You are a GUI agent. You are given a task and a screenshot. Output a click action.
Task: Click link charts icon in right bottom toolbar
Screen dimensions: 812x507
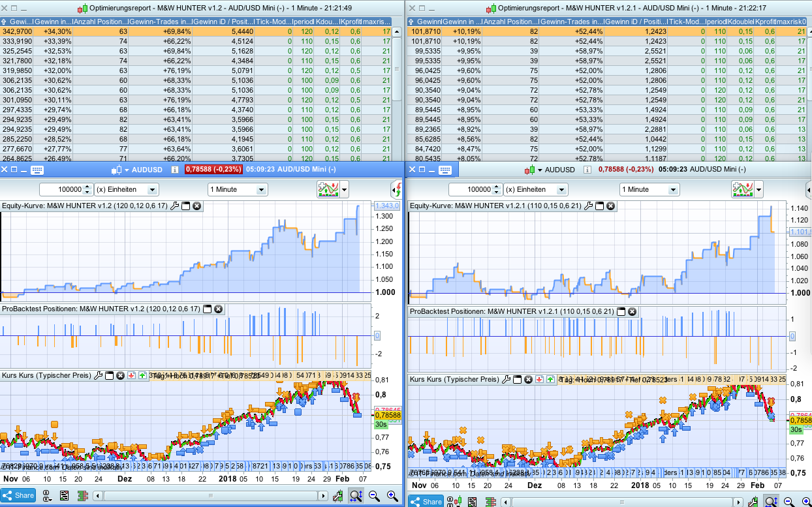tap(456, 501)
